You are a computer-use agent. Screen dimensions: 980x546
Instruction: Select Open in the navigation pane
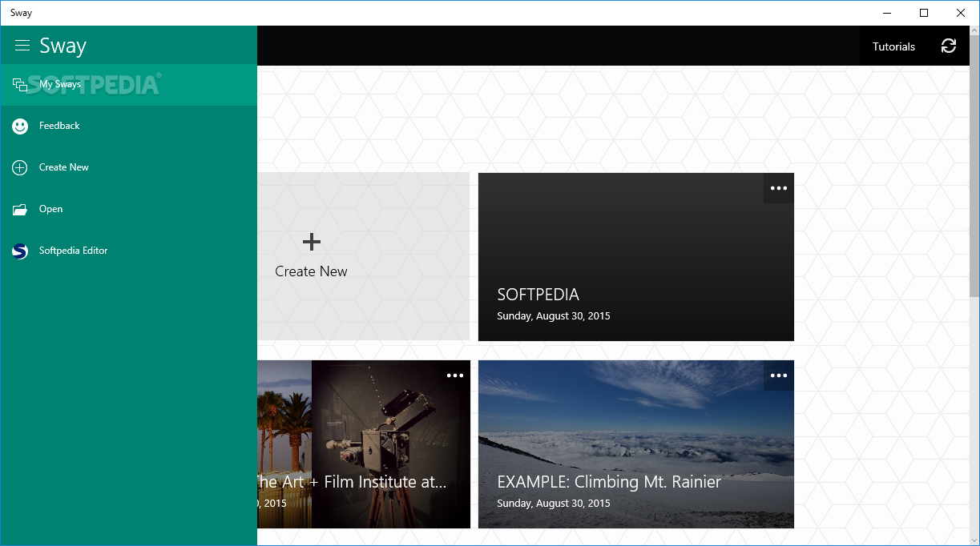128,209
